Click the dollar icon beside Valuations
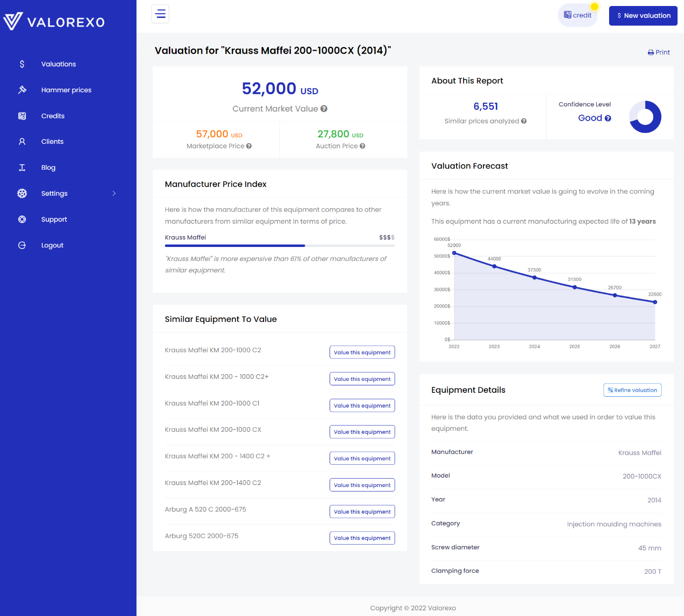684x616 pixels. tap(22, 64)
